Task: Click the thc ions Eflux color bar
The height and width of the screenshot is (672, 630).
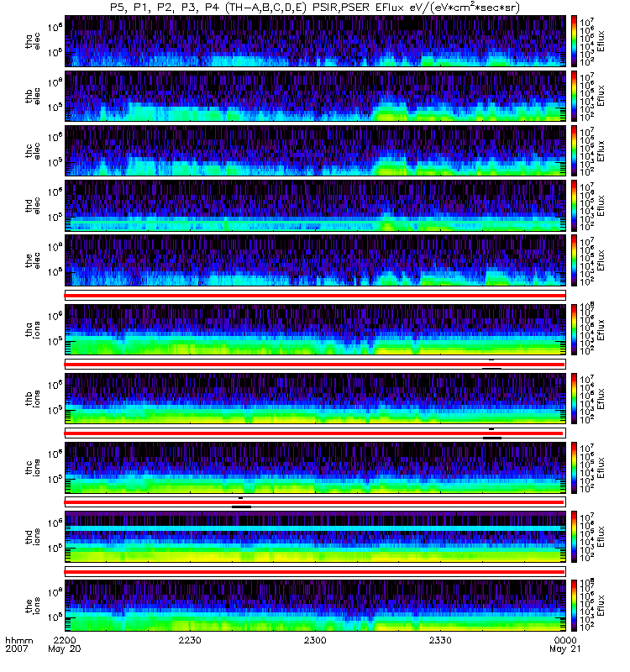Action: point(574,468)
